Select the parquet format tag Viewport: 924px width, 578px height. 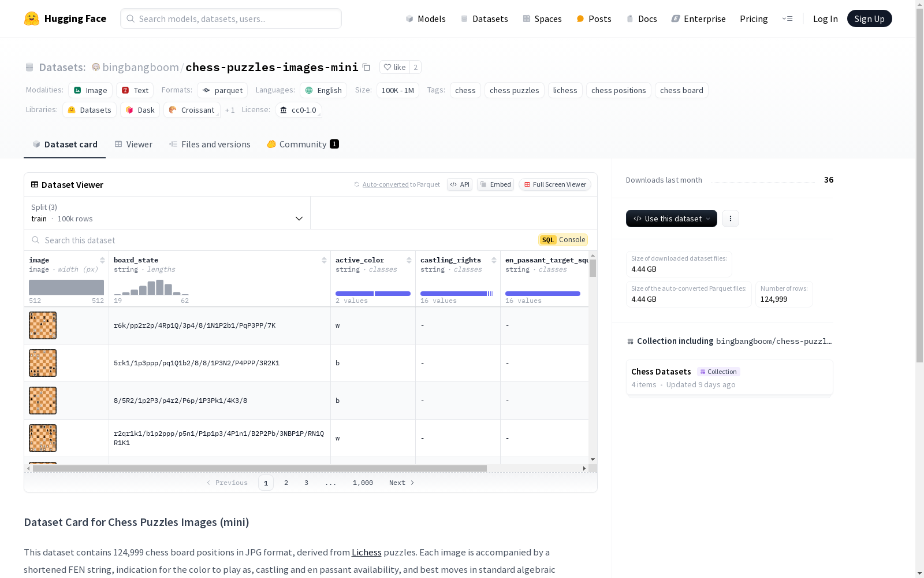pyautogui.click(x=222, y=90)
